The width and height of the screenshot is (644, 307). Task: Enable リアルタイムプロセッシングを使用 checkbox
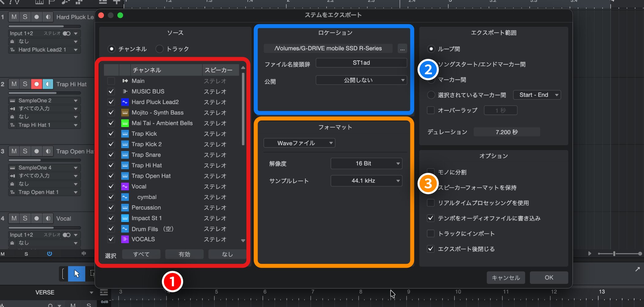[x=431, y=203]
